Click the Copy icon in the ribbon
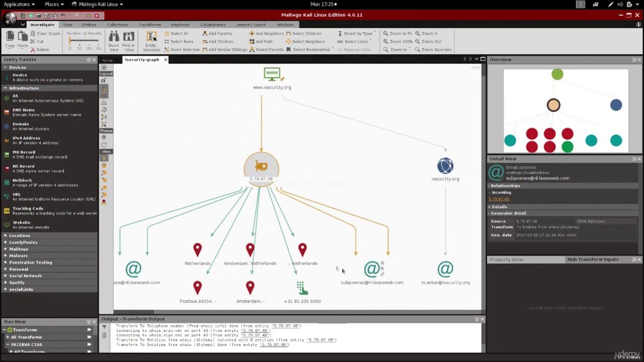 [x=10, y=39]
